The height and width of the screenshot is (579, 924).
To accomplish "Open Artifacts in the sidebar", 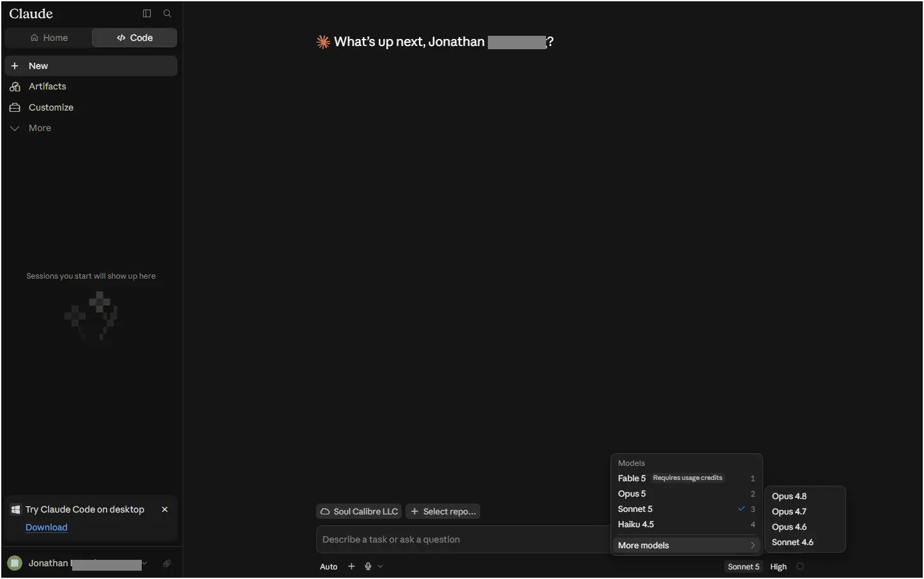I will pos(91,86).
